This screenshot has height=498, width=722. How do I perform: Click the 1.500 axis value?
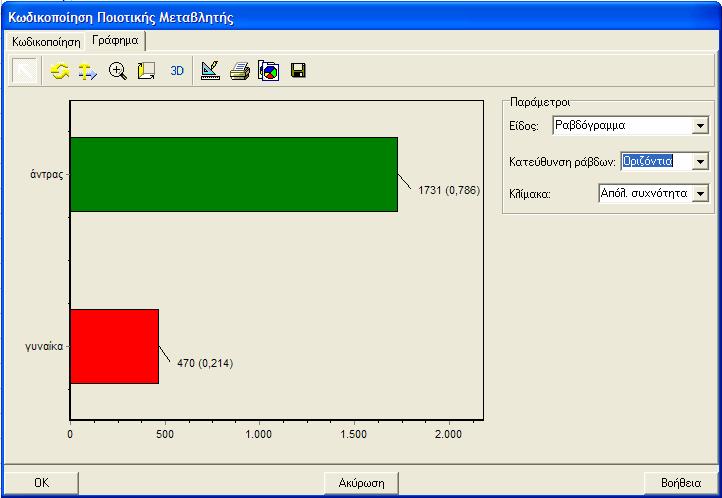pos(354,434)
